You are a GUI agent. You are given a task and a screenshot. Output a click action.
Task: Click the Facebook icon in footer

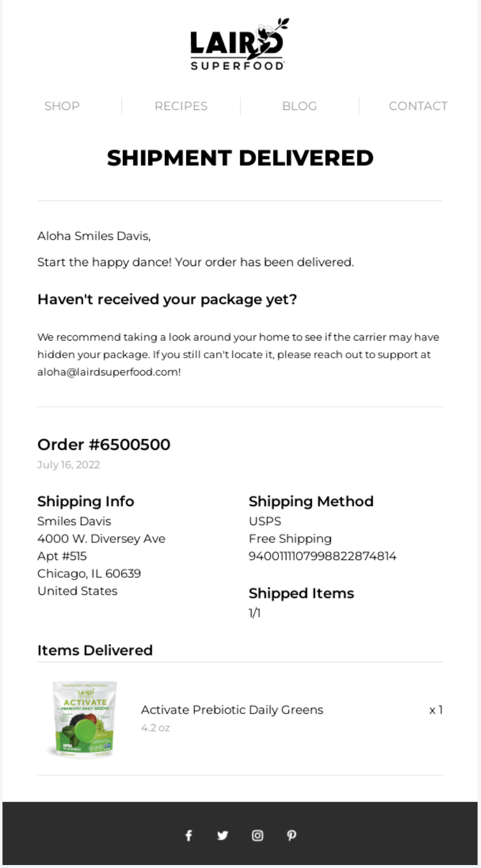coord(188,835)
